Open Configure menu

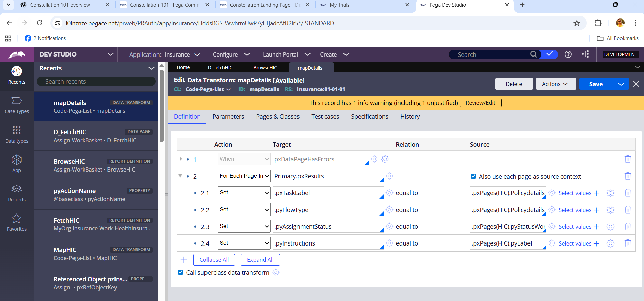[x=231, y=54]
